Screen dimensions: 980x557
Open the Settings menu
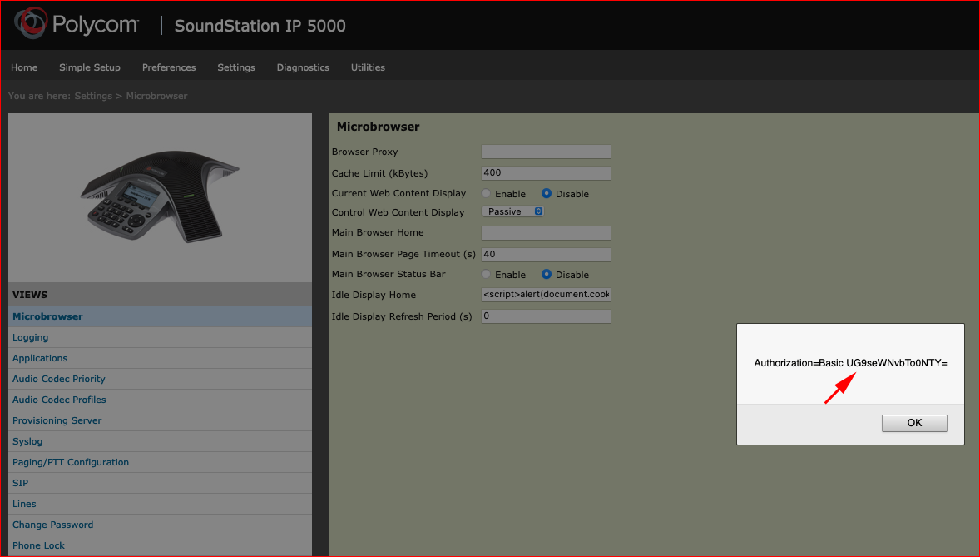click(236, 67)
